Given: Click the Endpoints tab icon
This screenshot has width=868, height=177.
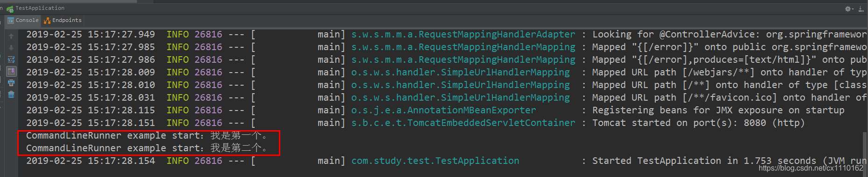Looking at the screenshot, I should 47,20.
